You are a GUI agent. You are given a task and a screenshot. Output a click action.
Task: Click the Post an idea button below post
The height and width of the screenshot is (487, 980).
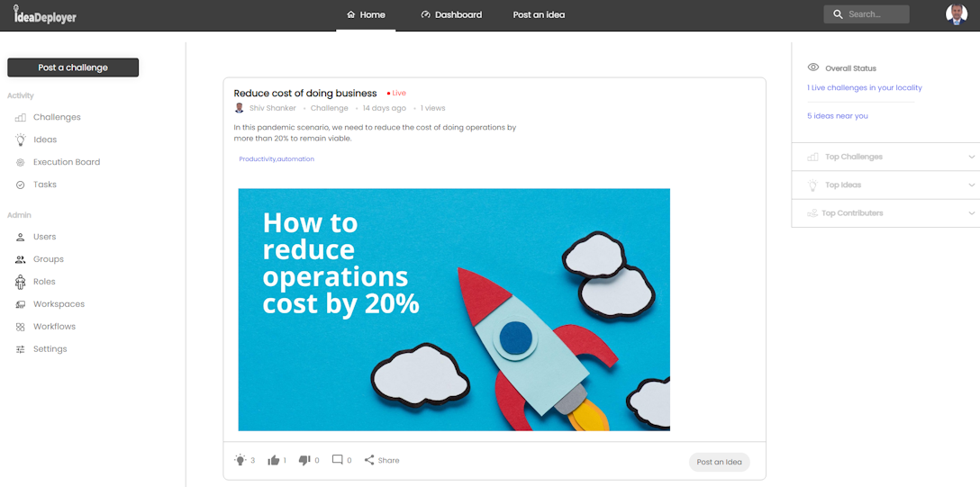coord(719,462)
